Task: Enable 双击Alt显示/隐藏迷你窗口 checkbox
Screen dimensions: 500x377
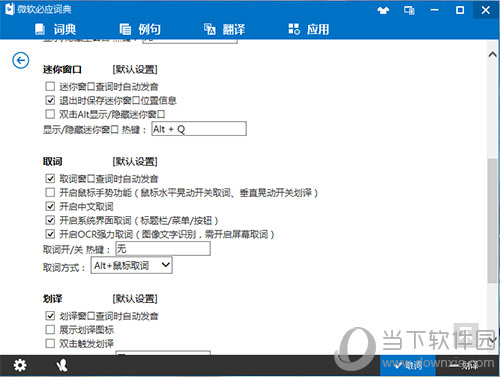Action: [50, 114]
